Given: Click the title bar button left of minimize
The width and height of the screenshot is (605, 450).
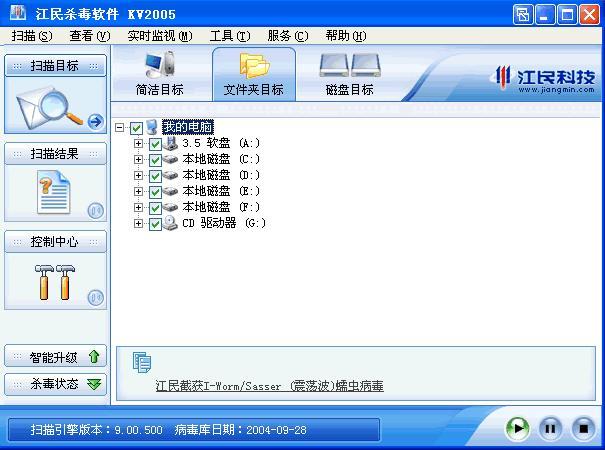Looking at the screenshot, I should 523,15.
